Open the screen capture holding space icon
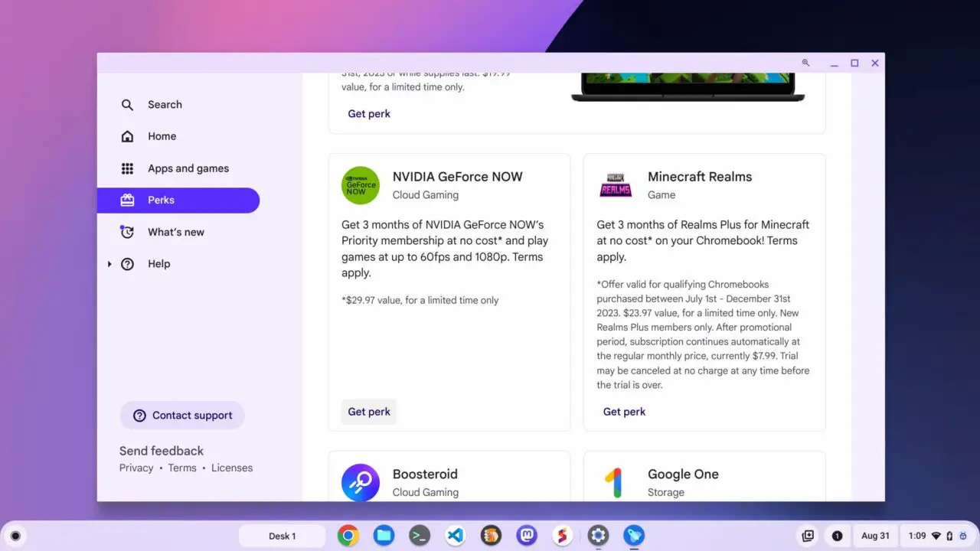Screen dimensions: 980x551 coord(808,536)
